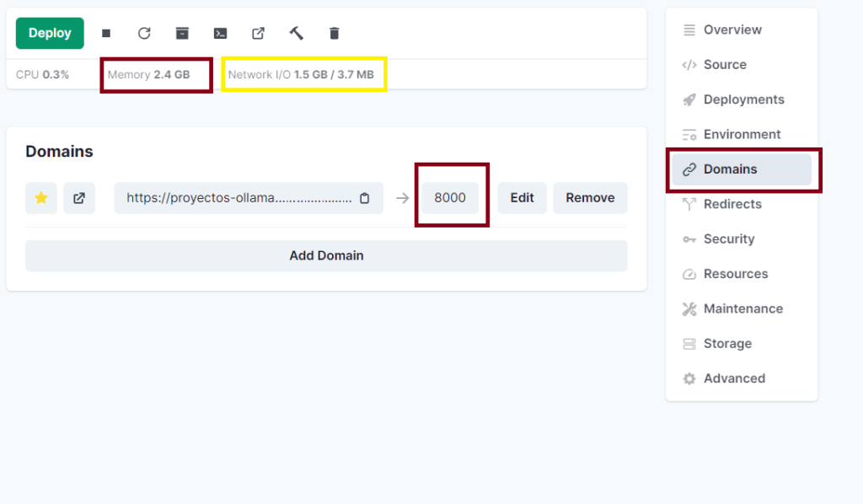Click the reload circular arrow icon
The height and width of the screenshot is (504, 863).
144,34
